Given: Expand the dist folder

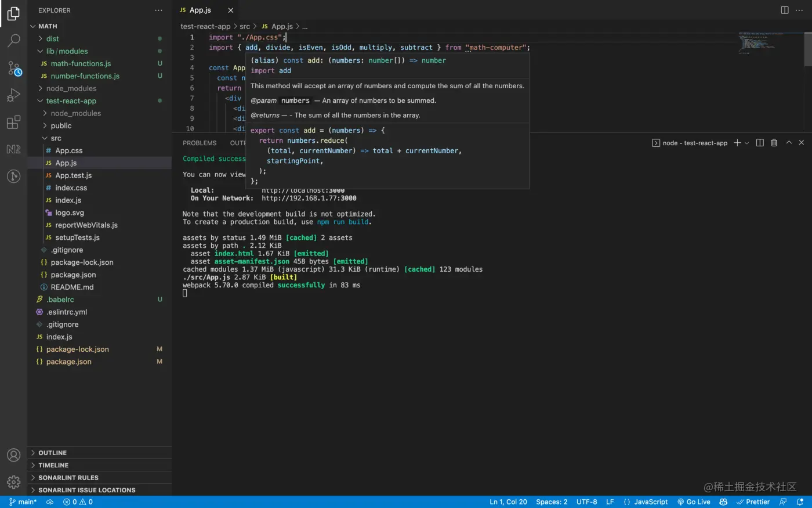Looking at the screenshot, I should (x=99, y=39).
